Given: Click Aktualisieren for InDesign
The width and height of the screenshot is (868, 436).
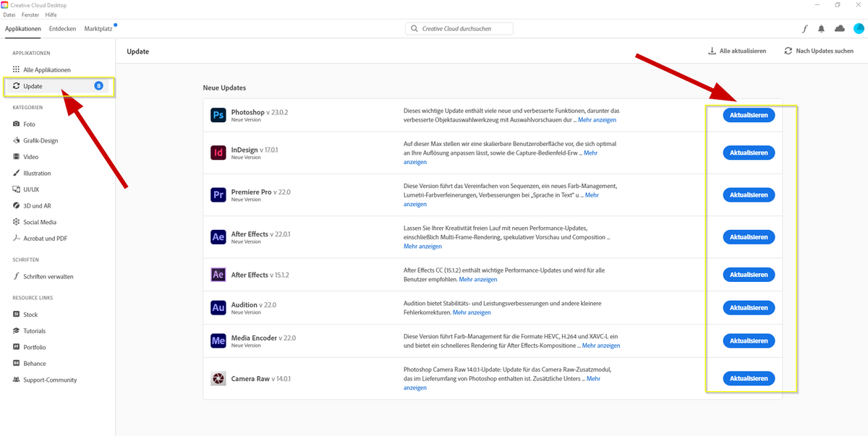Looking at the screenshot, I should click(x=749, y=153).
